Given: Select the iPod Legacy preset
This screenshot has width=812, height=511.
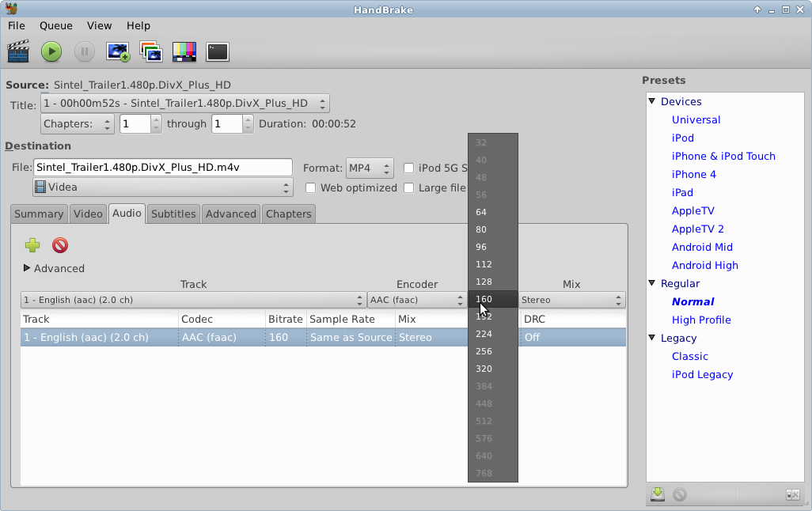Looking at the screenshot, I should tap(702, 374).
